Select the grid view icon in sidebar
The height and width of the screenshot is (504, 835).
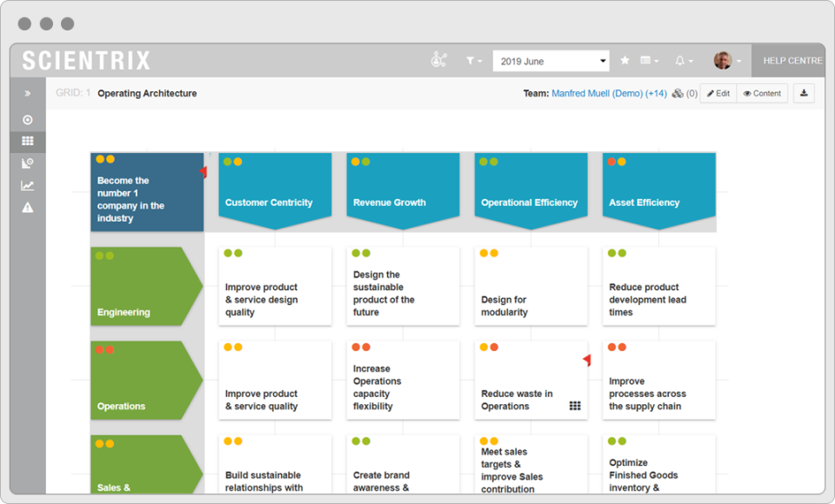pyautogui.click(x=28, y=141)
